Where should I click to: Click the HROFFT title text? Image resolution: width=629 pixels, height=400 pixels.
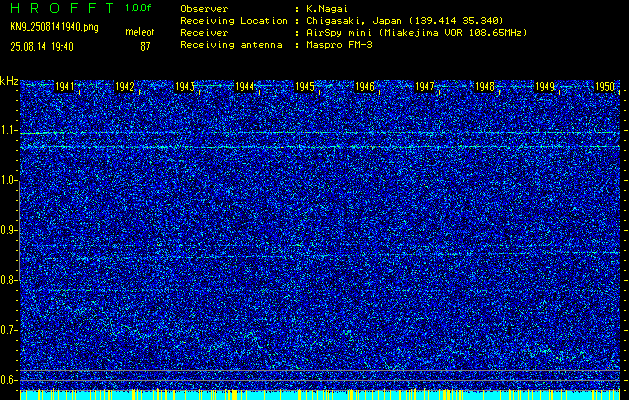click(62, 8)
